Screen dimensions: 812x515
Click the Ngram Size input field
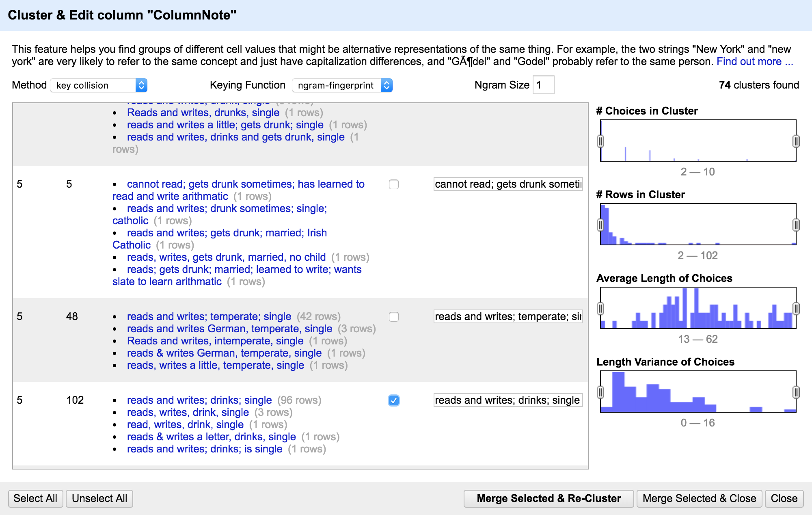543,85
